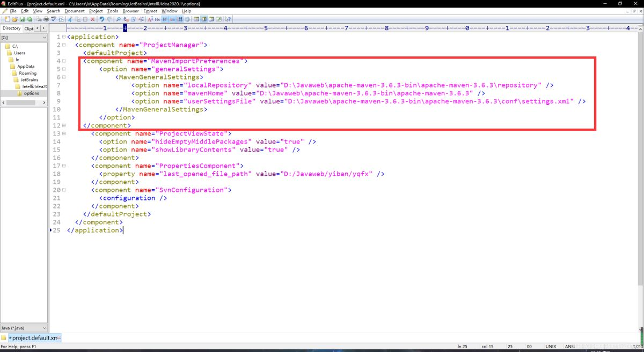This screenshot has width=644, height=352.
Task: Click the ANSI encoding status bar entry
Action: [x=570, y=347]
